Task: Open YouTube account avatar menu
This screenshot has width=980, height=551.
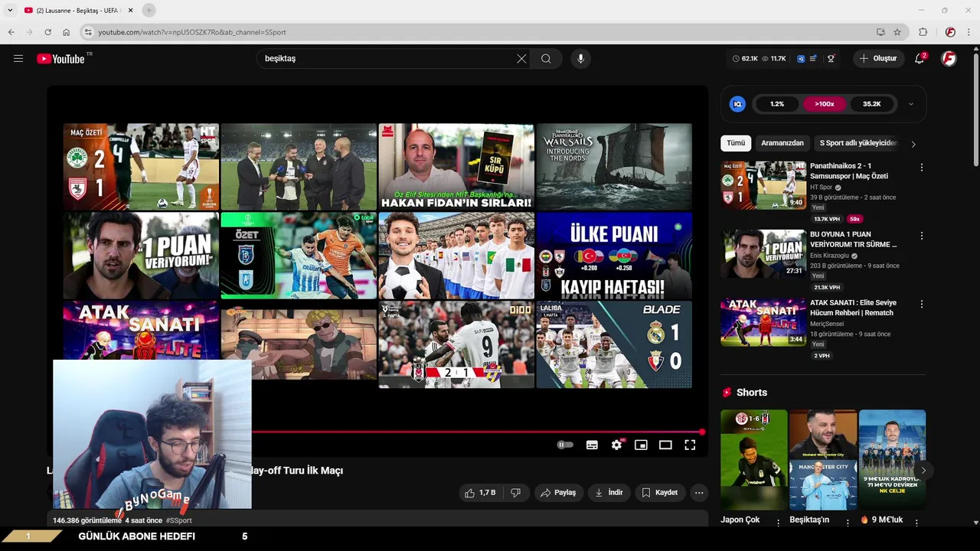Action: tap(949, 59)
